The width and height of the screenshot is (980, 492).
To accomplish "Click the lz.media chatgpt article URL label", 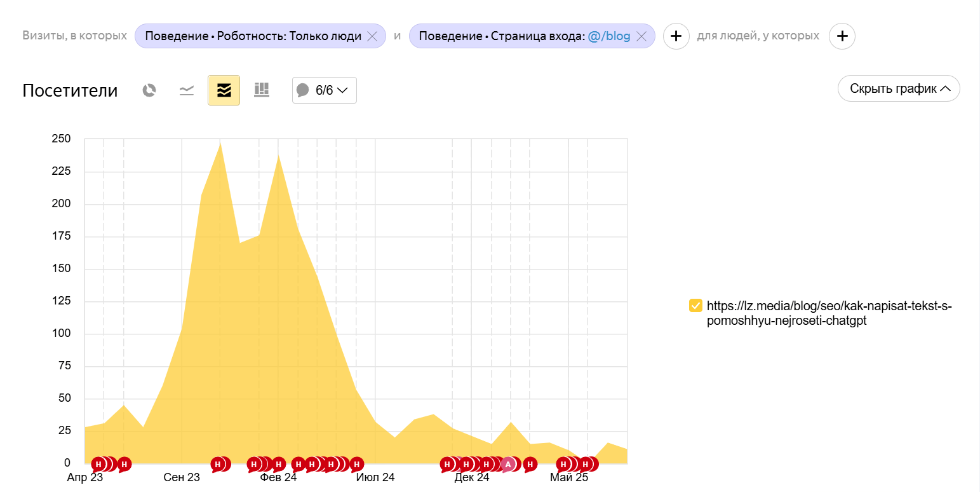I will click(829, 313).
